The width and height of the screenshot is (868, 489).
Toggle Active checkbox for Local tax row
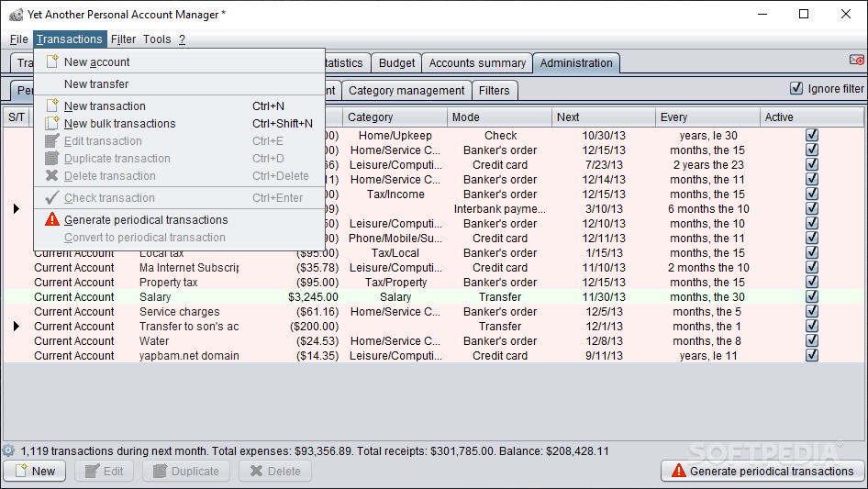(x=811, y=252)
